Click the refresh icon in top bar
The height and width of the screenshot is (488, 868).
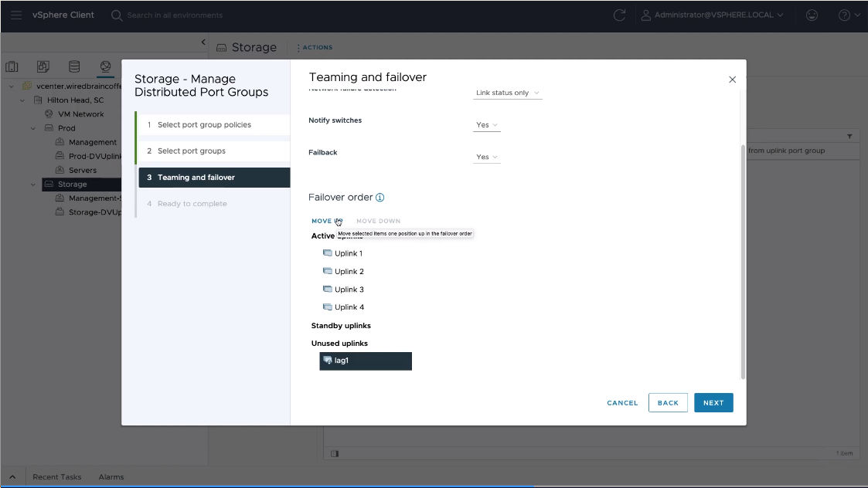[x=619, y=15]
